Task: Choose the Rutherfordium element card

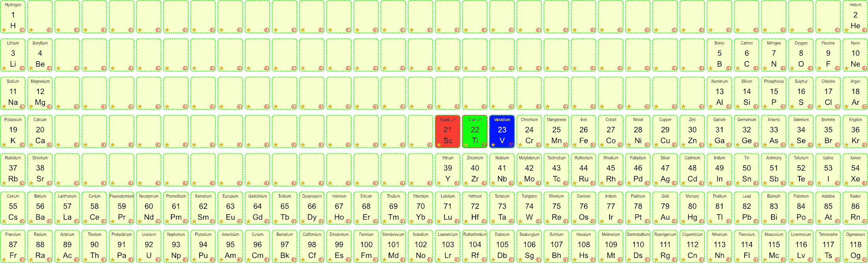Action: (x=475, y=246)
